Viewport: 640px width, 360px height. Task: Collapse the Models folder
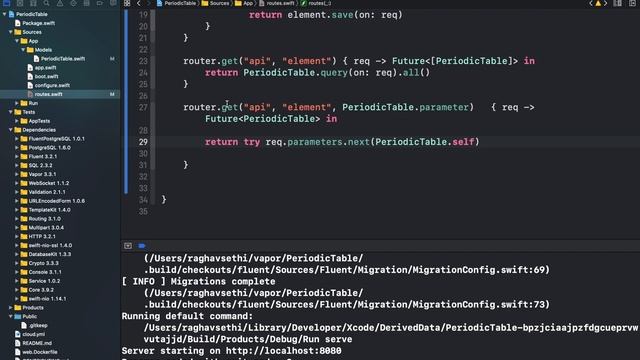click(23, 50)
